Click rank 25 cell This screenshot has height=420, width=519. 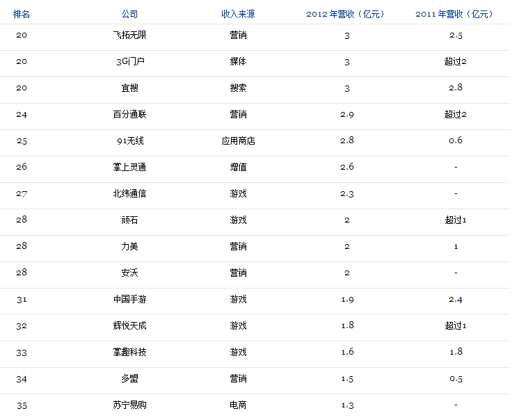point(22,141)
